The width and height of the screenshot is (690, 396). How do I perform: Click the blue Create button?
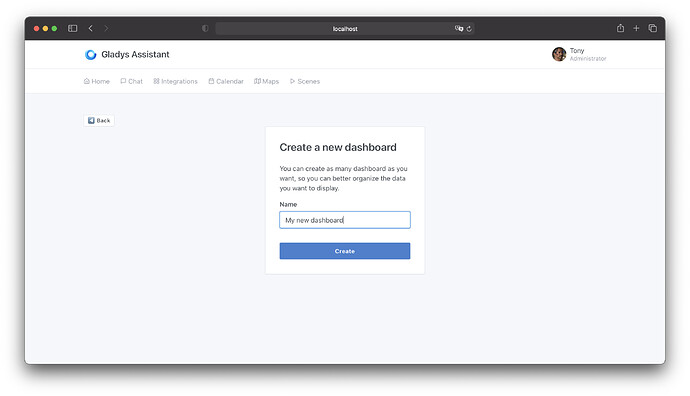pyautogui.click(x=345, y=251)
